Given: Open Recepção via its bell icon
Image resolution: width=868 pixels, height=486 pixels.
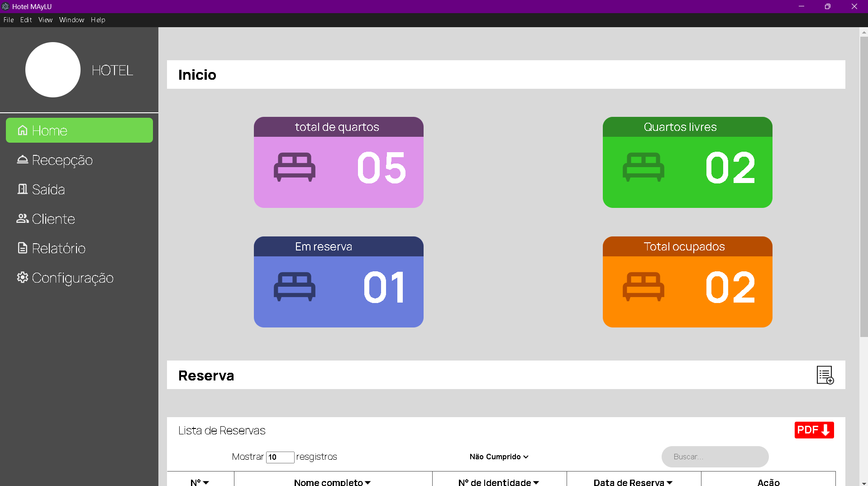Looking at the screenshot, I should coord(23,160).
